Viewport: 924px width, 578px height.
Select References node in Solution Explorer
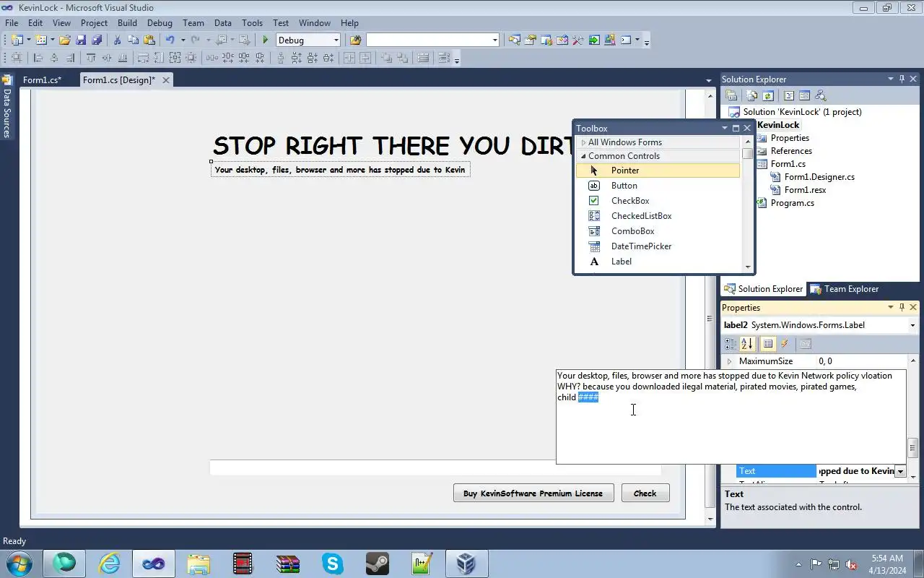point(791,151)
